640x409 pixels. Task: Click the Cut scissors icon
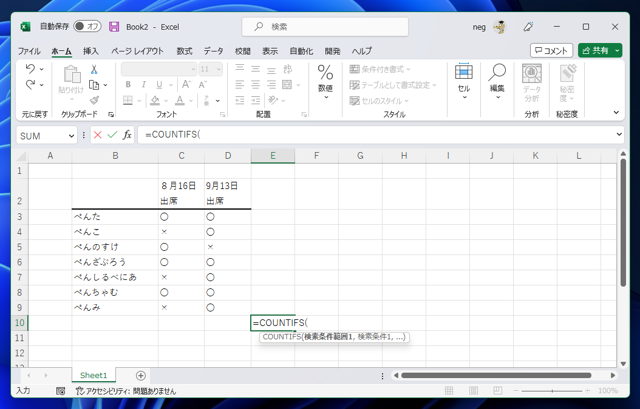click(x=94, y=69)
